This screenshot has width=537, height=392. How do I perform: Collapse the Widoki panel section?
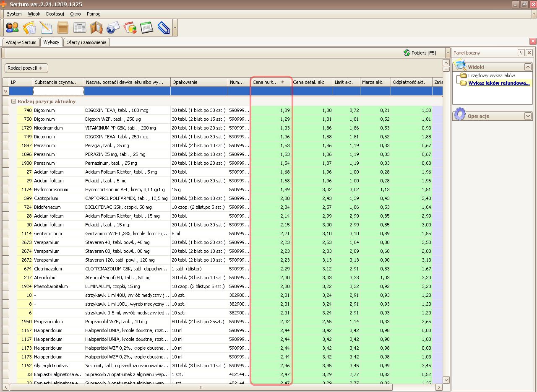tap(528, 67)
